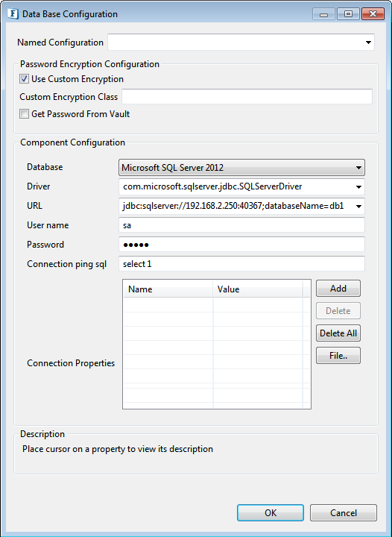Click the Fiorano app icon in title bar
Screen dimensions: 392x537
(13, 14)
